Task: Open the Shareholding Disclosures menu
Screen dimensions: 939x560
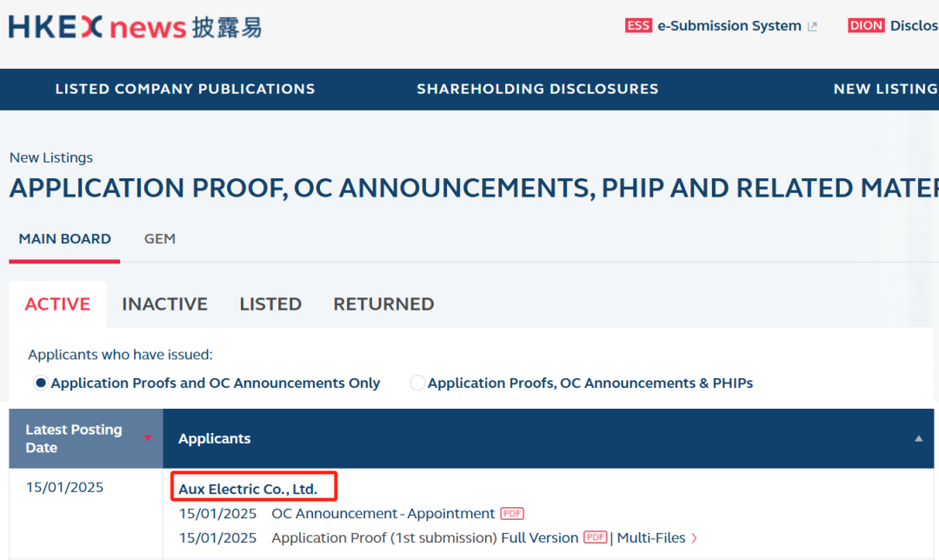Action: (x=538, y=89)
